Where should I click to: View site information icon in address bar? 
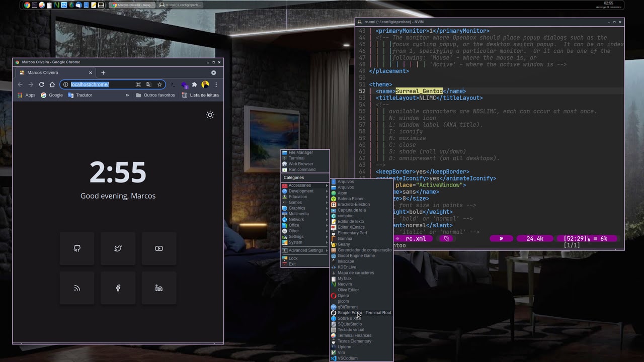[65, 84]
